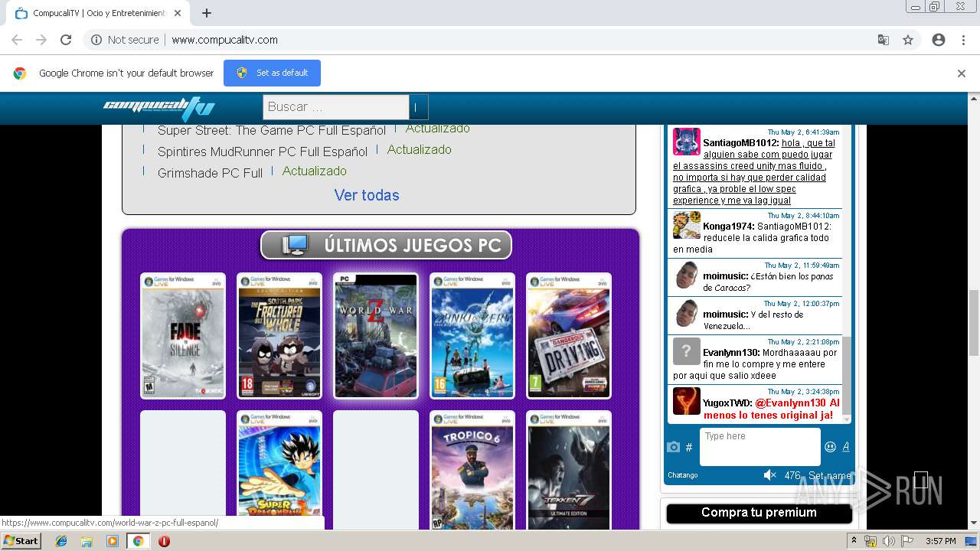Open the network tray icon
Screen dimensions: 980x551
[x=870, y=541]
